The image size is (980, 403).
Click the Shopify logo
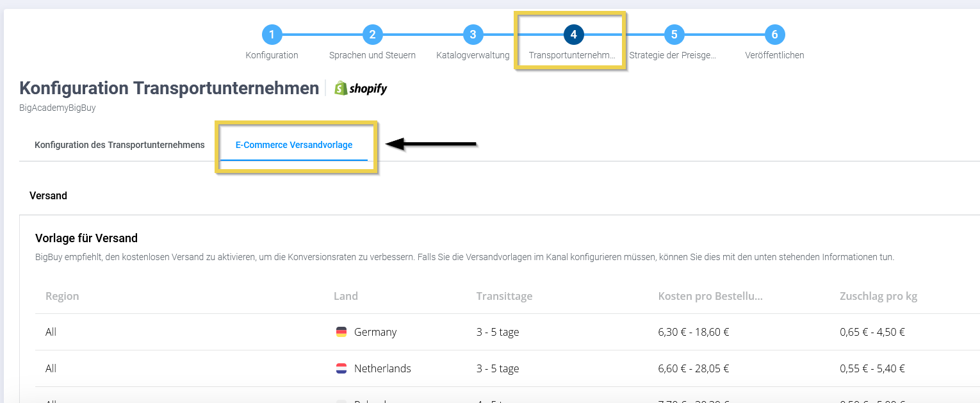[361, 88]
